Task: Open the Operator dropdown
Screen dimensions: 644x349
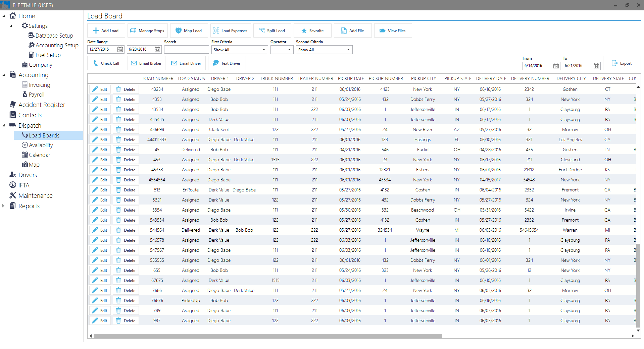Action: 282,50
